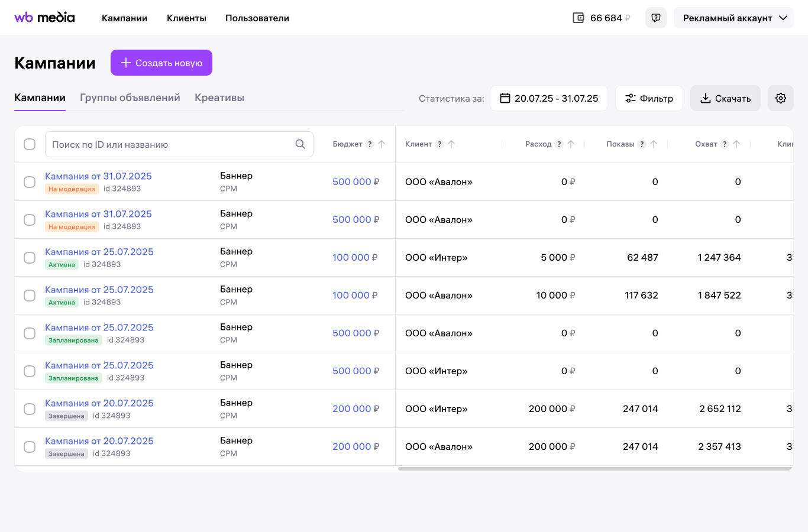808x532 pixels.
Task: Click the horizontal table scrollbar
Action: point(594,469)
